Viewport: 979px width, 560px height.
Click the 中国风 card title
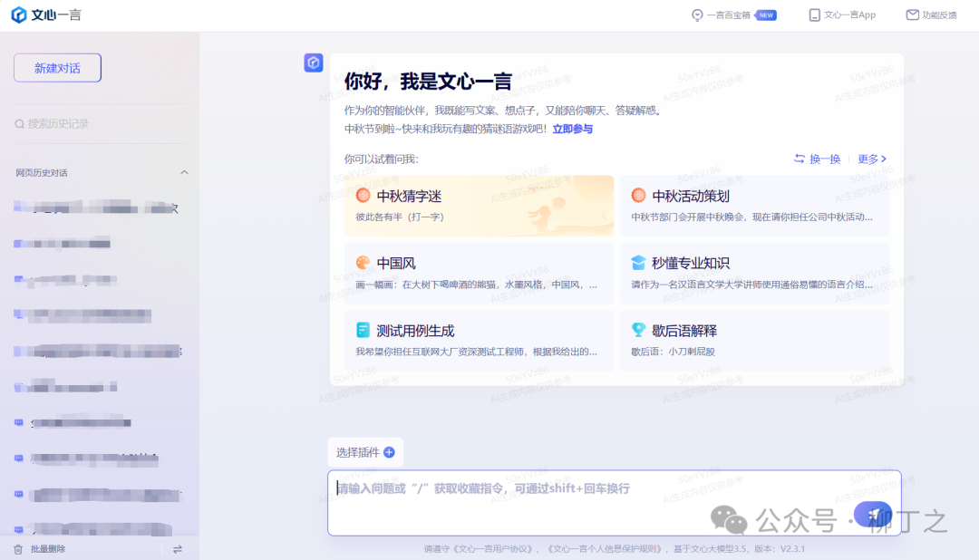tap(396, 264)
